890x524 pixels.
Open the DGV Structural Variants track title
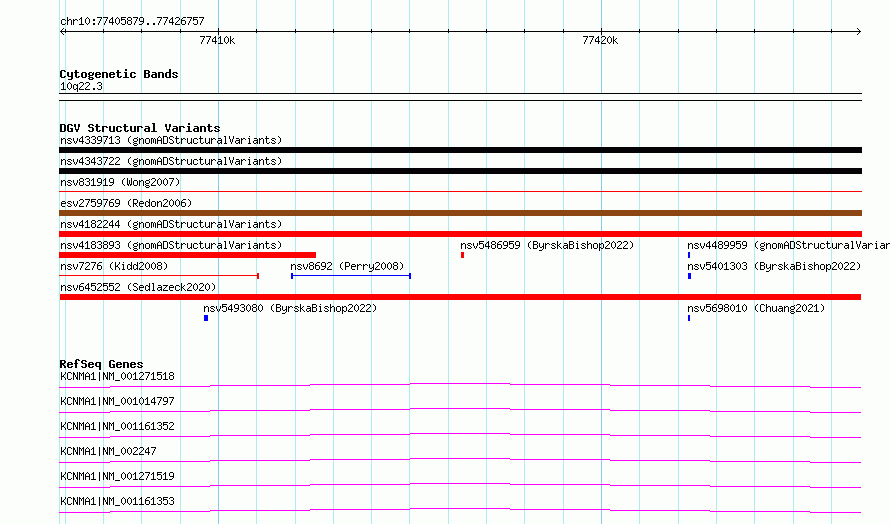[x=140, y=128]
